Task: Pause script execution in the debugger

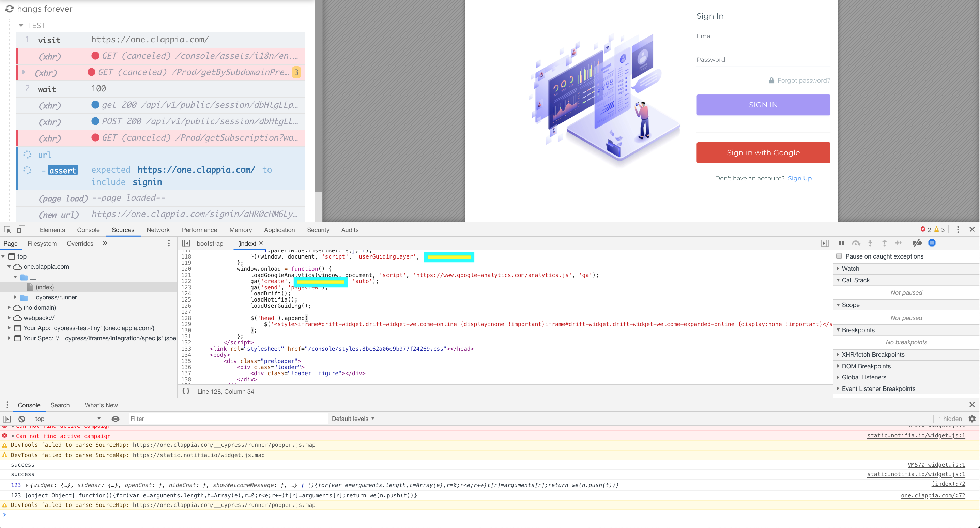Action: click(x=842, y=243)
